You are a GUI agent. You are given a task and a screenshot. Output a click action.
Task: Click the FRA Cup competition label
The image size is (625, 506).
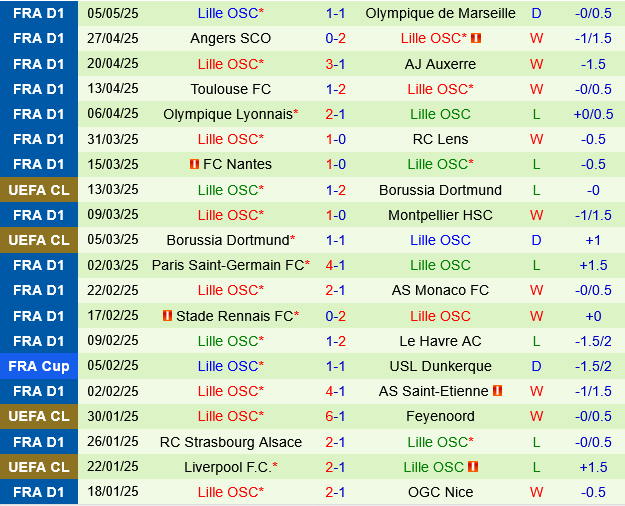[39, 366]
